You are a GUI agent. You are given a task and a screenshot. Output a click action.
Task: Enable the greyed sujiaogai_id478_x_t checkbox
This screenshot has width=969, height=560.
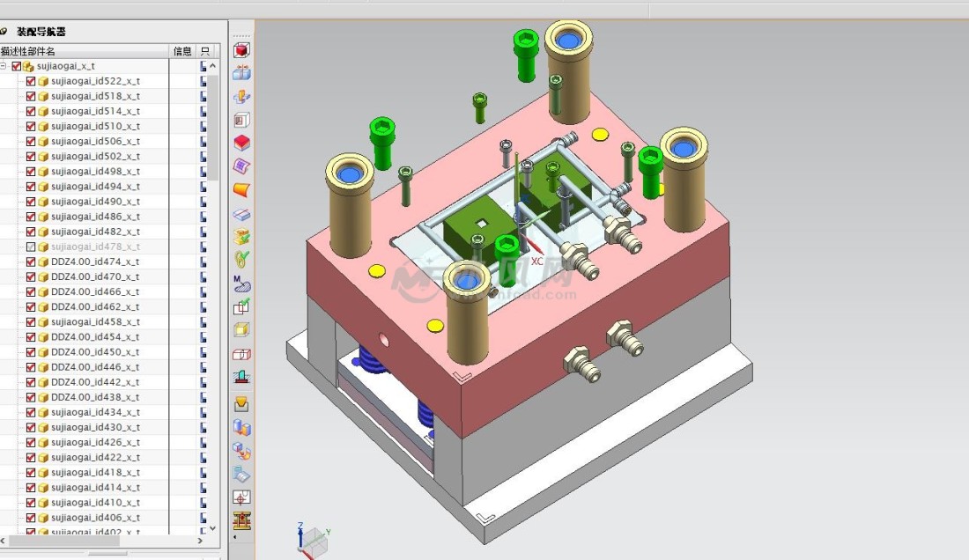click(31, 247)
